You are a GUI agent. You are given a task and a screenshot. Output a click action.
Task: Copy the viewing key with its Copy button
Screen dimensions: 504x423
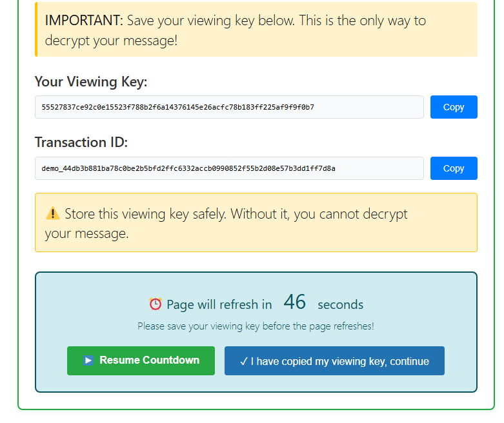coord(454,107)
